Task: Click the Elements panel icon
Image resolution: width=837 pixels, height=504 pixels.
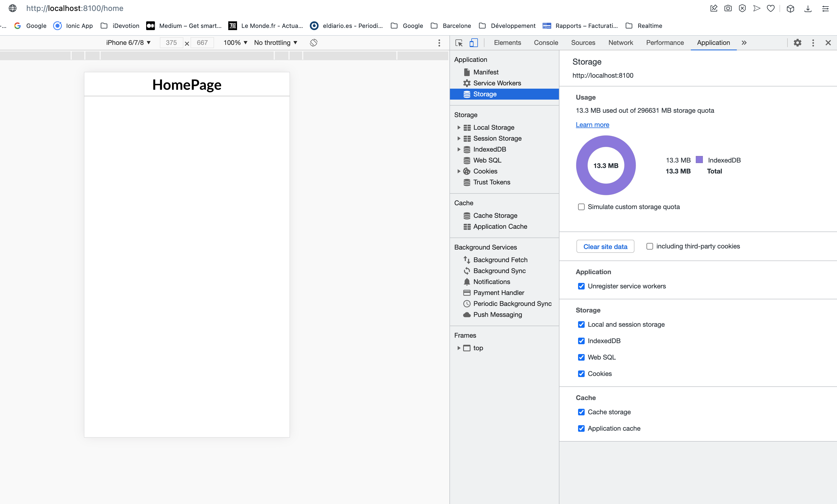Action: 507,42
